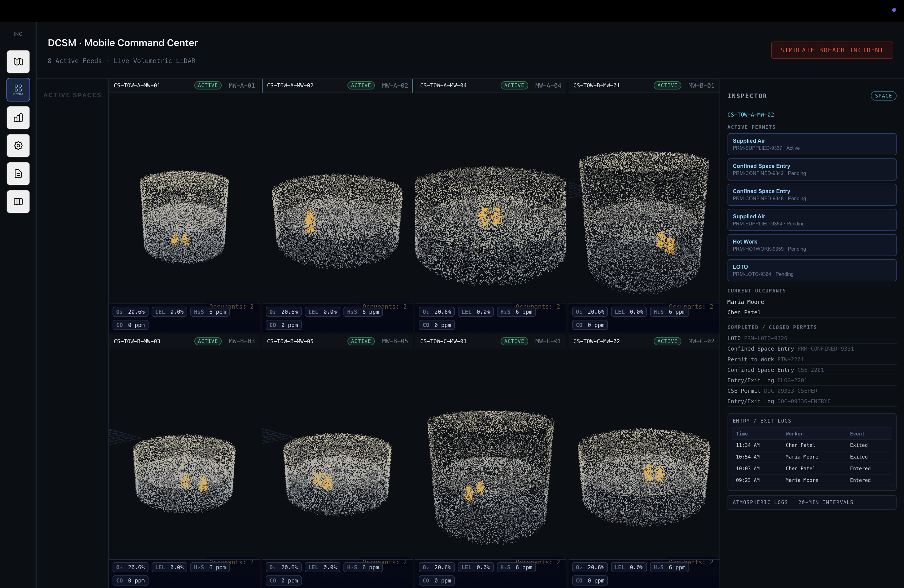Viewport: 904px width, 588px height.
Task: Click the LiDAR point cloud of MW-B-05
Action: (x=337, y=474)
